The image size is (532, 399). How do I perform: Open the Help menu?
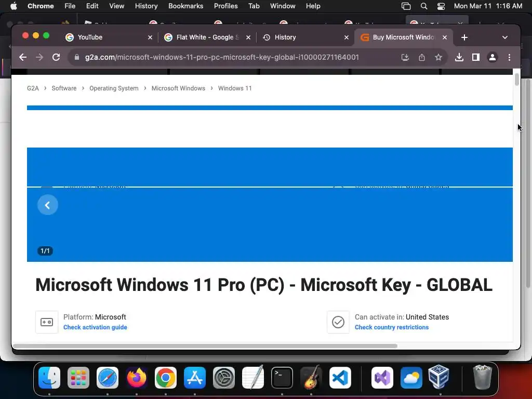[x=313, y=6]
